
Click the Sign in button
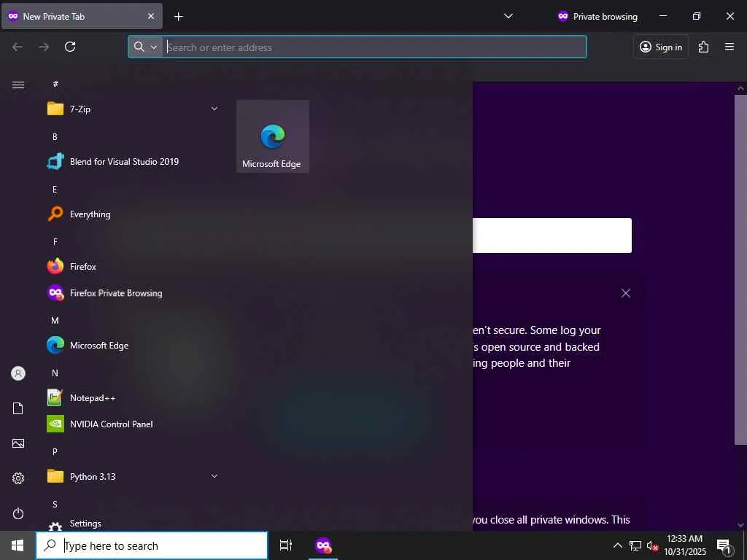click(x=661, y=47)
